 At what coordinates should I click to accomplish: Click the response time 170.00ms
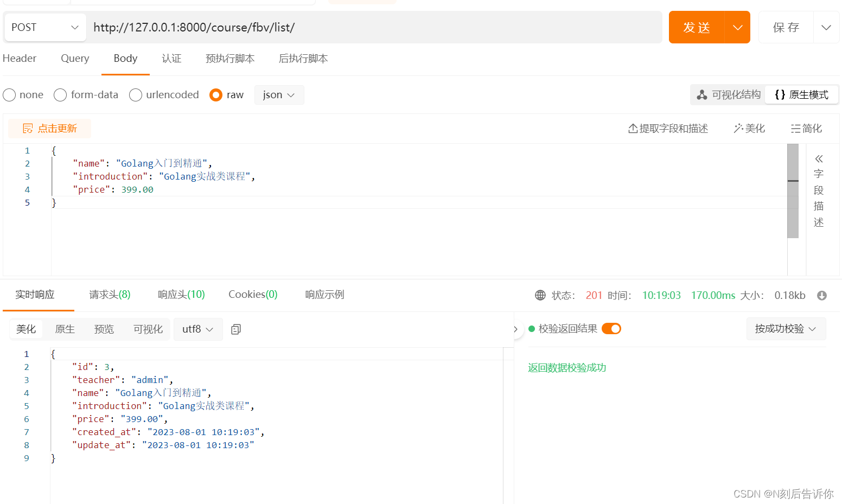click(x=713, y=296)
